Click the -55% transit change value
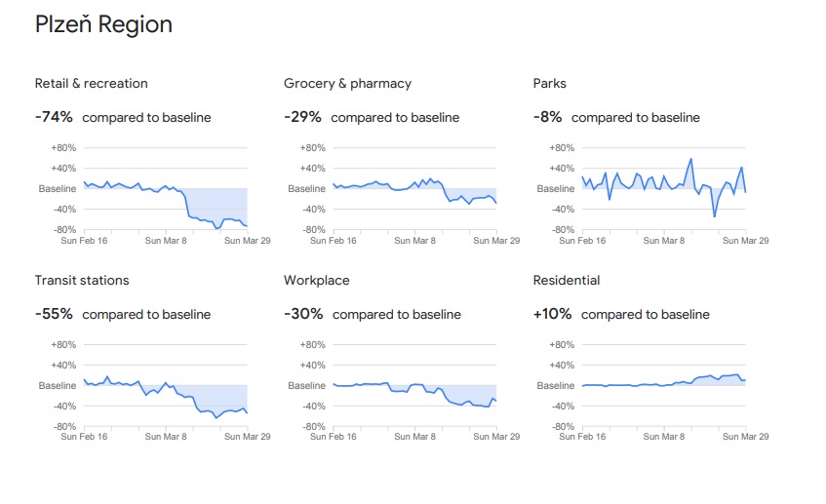Screen dimensions: 826x504 [x=54, y=314]
